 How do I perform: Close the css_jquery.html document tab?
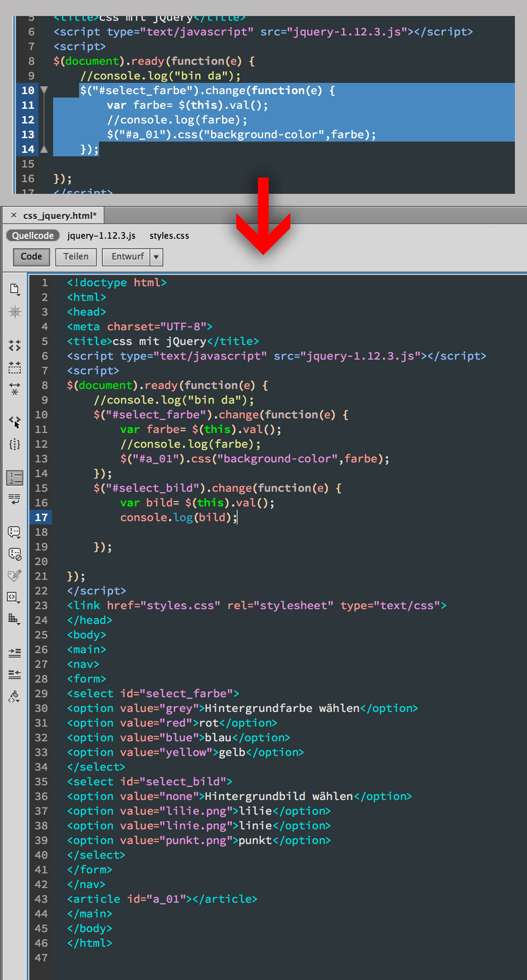click(x=14, y=215)
